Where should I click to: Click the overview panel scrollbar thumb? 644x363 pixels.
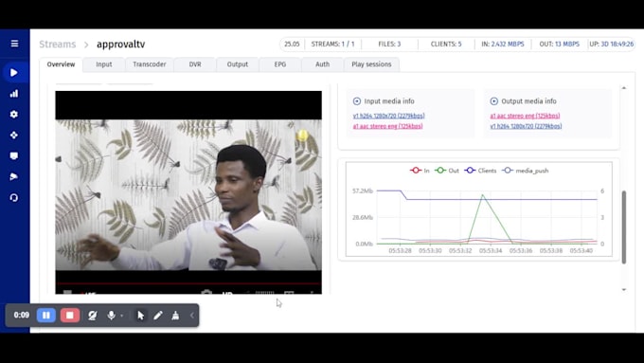624,227
